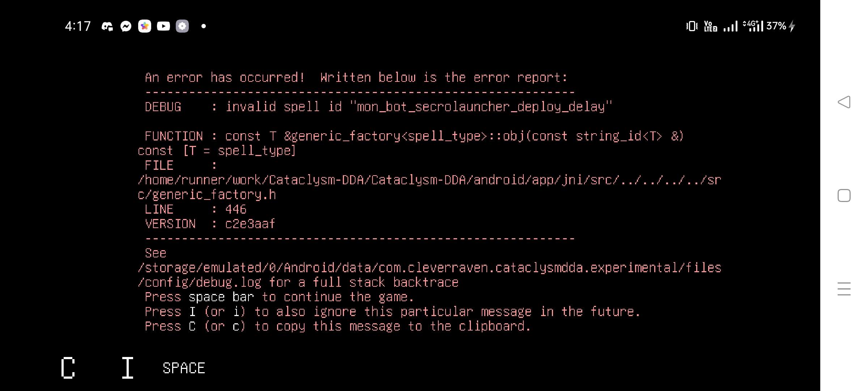
Task: Tap the settings gear notification icon
Action: pyautogui.click(x=182, y=26)
